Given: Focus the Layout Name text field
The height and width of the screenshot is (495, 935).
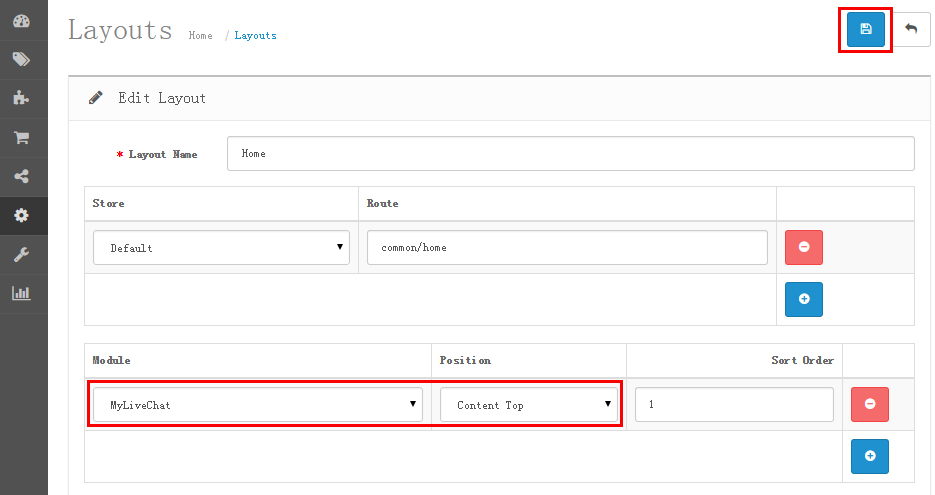Looking at the screenshot, I should (570, 154).
